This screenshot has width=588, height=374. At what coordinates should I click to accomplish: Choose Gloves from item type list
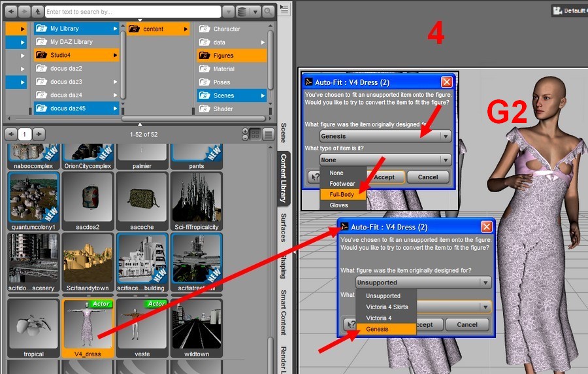pyautogui.click(x=342, y=205)
